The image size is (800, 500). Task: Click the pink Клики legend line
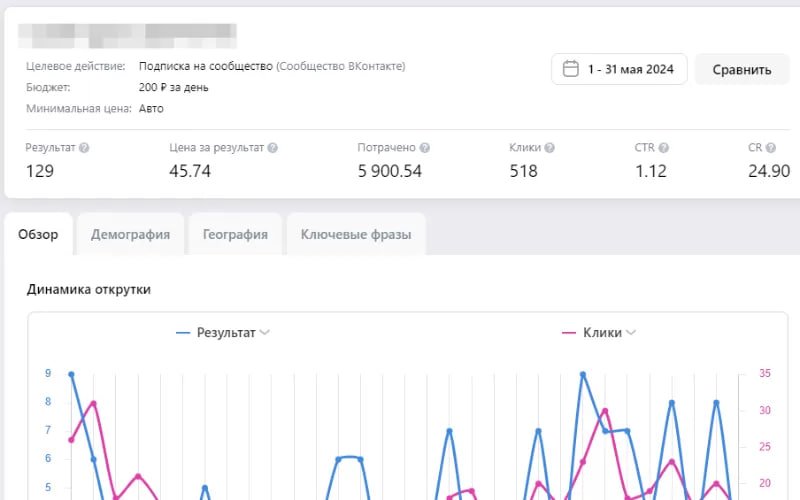pos(570,333)
